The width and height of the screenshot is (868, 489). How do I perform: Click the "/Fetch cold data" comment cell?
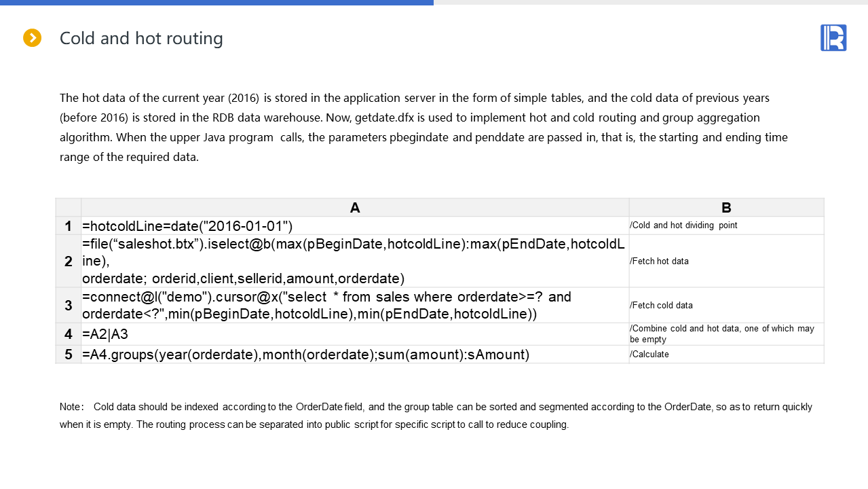point(661,306)
